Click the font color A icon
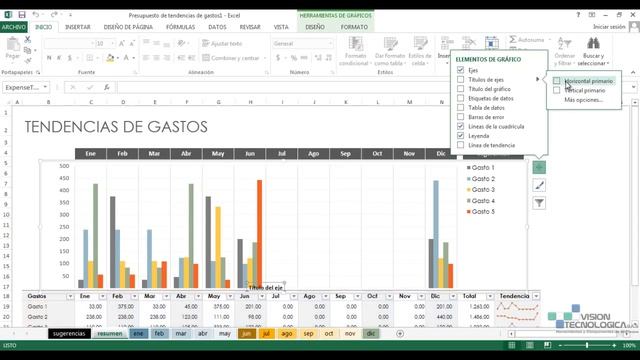 (x=126, y=58)
